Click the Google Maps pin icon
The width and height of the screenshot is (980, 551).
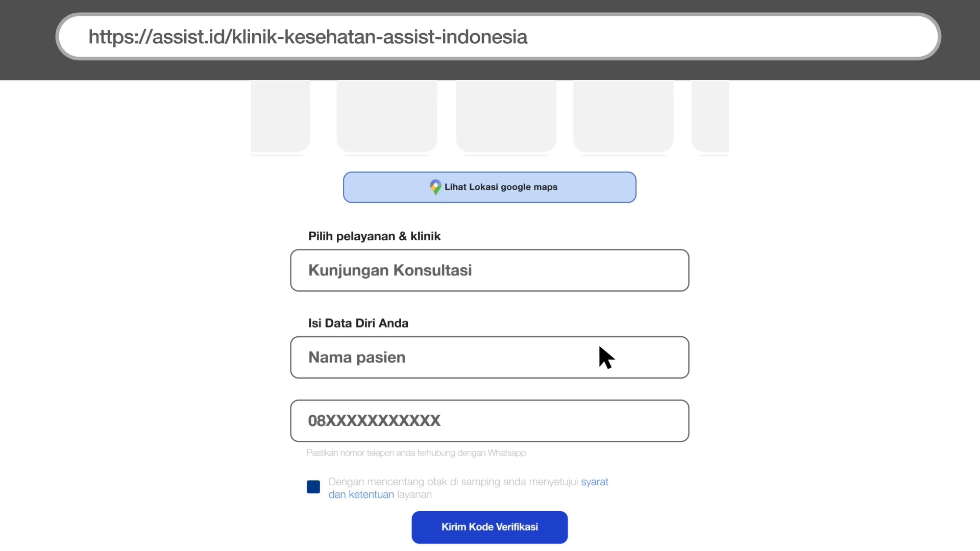coord(435,187)
